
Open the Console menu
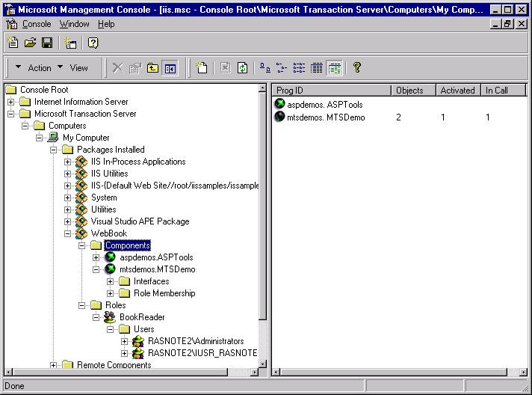37,24
